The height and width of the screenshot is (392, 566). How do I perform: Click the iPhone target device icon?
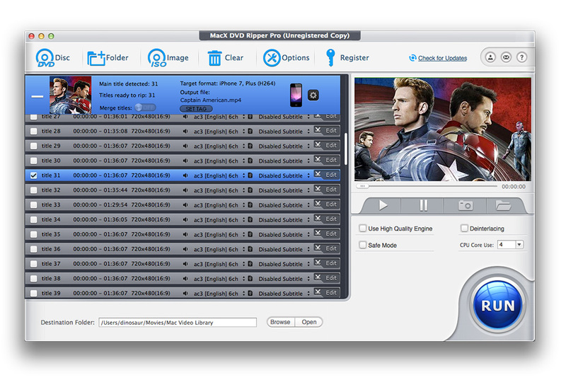click(x=296, y=95)
